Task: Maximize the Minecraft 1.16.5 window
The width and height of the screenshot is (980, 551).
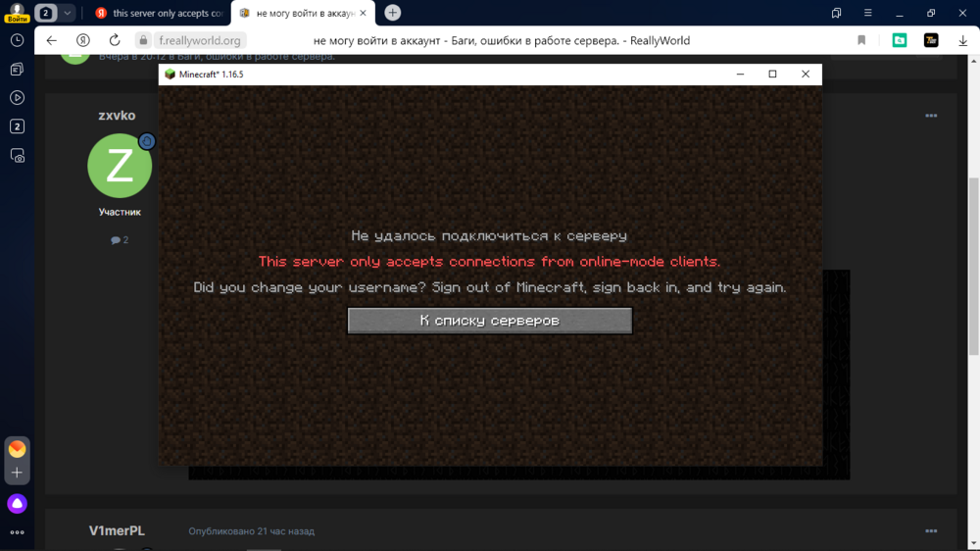Action: pyautogui.click(x=772, y=74)
